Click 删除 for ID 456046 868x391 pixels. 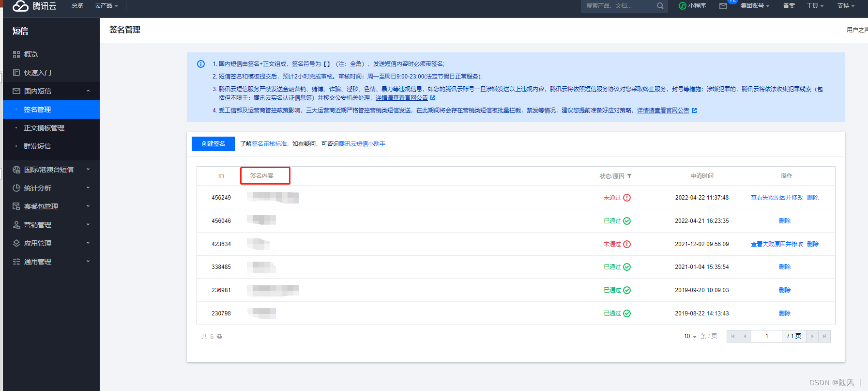785,221
